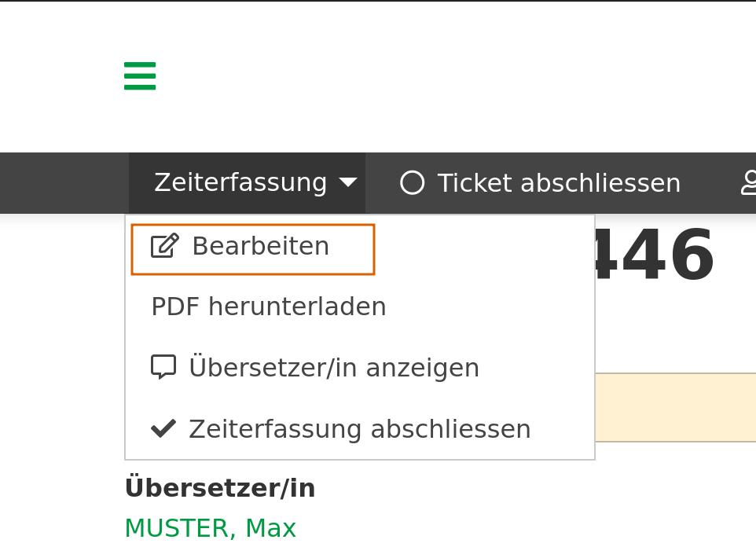Choose Zeiterfassung abschliessen option
This screenshot has width=756, height=558.
[x=359, y=428]
